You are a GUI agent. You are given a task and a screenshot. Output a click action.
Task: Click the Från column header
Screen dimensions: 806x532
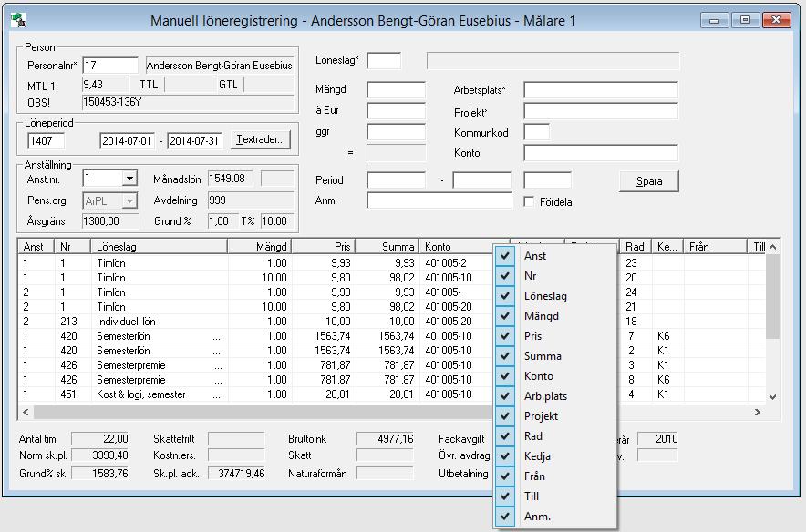(x=716, y=247)
